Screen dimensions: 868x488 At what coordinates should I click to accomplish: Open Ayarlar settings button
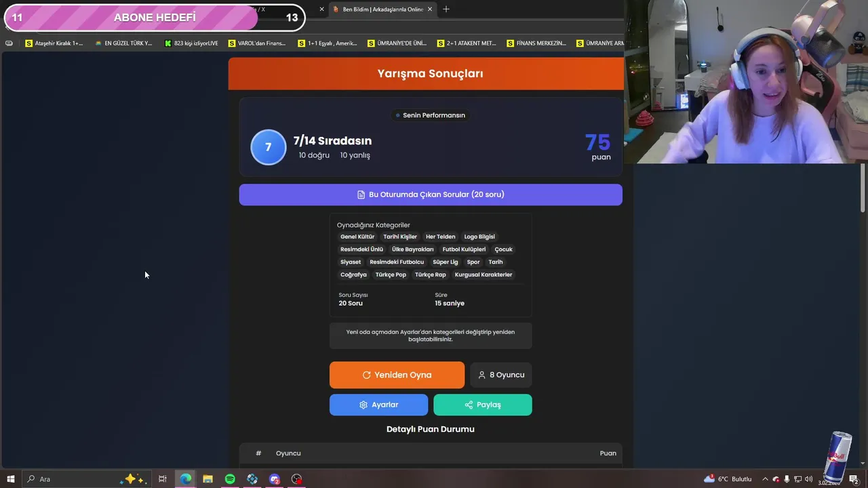coord(378,405)
